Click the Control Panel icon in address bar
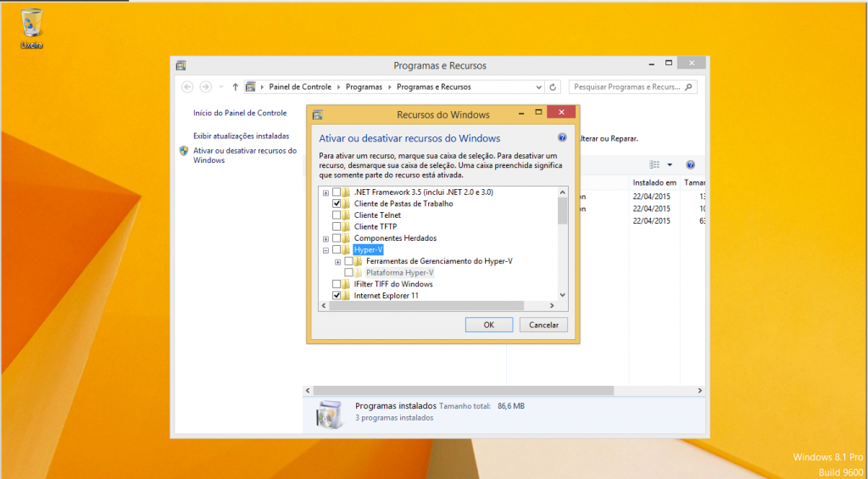The width and height of the screenshot is (868, 479). point(251,87)
